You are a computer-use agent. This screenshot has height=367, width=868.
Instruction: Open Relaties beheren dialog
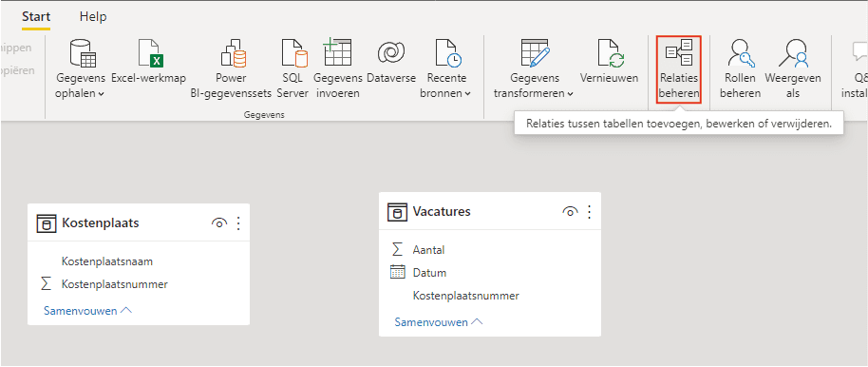[679, 69]
